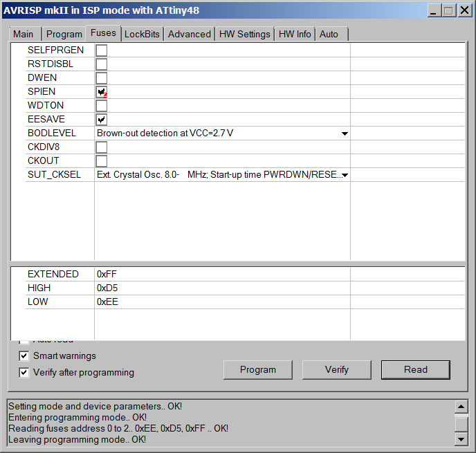
Task: Close the AVRISP mkII window
Action: [x=465, y=10]
